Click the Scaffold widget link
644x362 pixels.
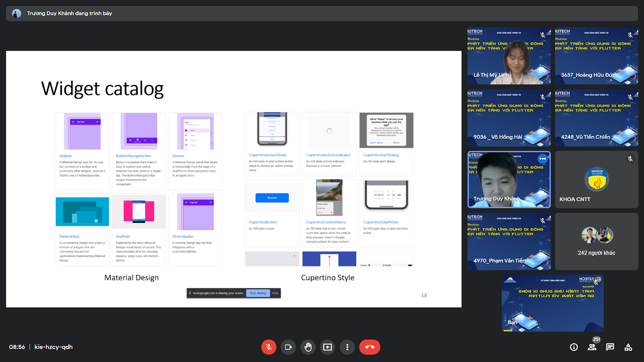(x=123, y=237)
